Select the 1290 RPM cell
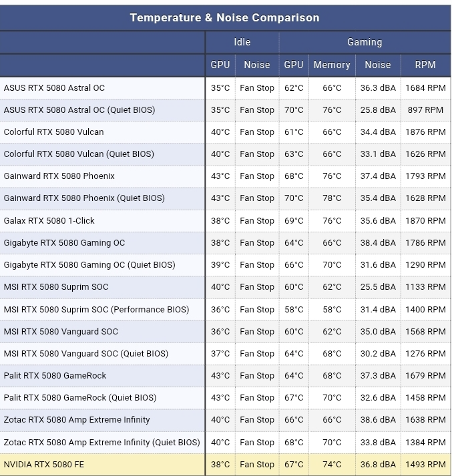 [x=425, y=265]
